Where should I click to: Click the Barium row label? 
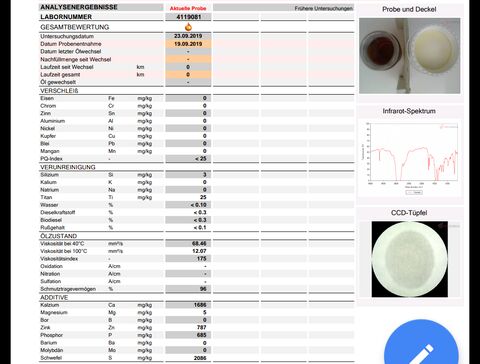tap(49, 343)
